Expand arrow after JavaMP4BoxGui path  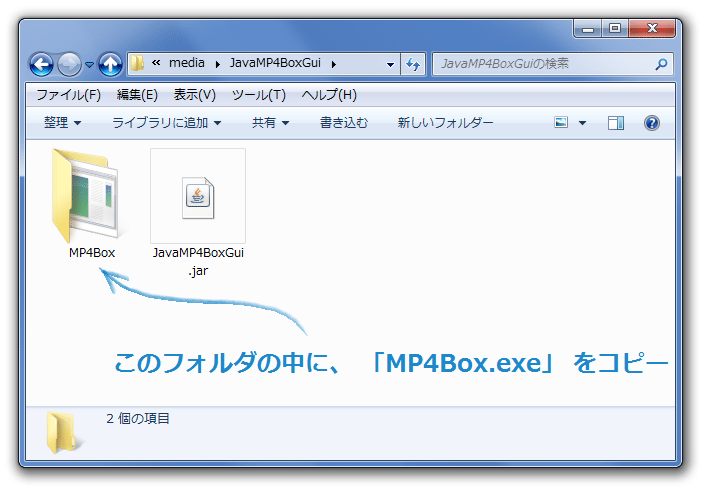coord(334,65)
